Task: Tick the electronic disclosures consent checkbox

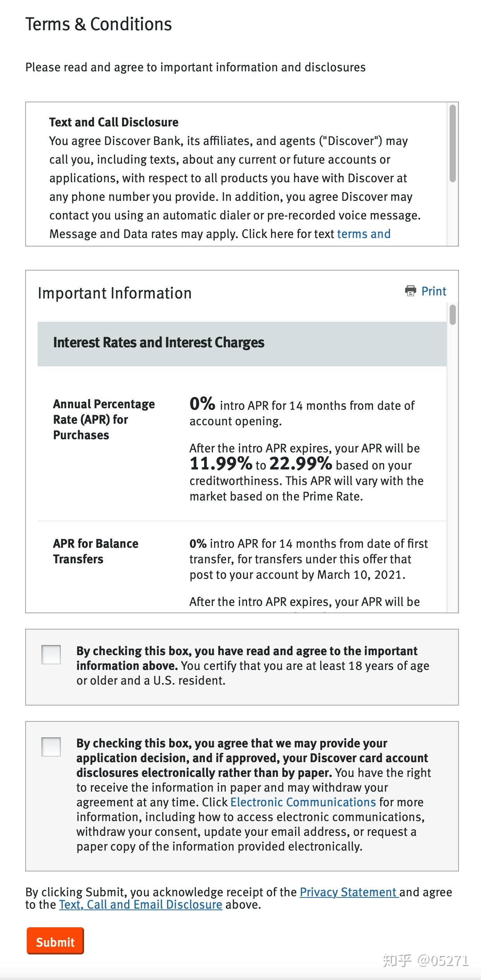Action: point(51,747)
